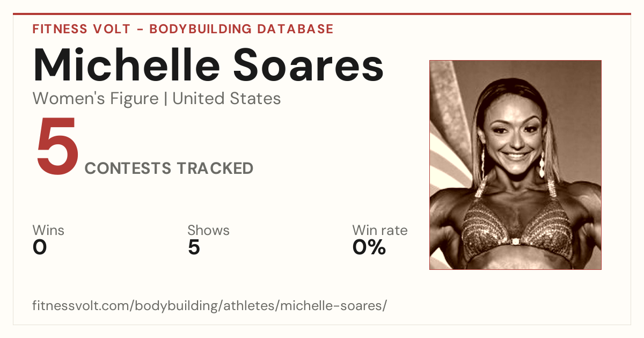Click the michelle-soares slug ending the URL
Screen dimensions: 644x338
[331, 306]
